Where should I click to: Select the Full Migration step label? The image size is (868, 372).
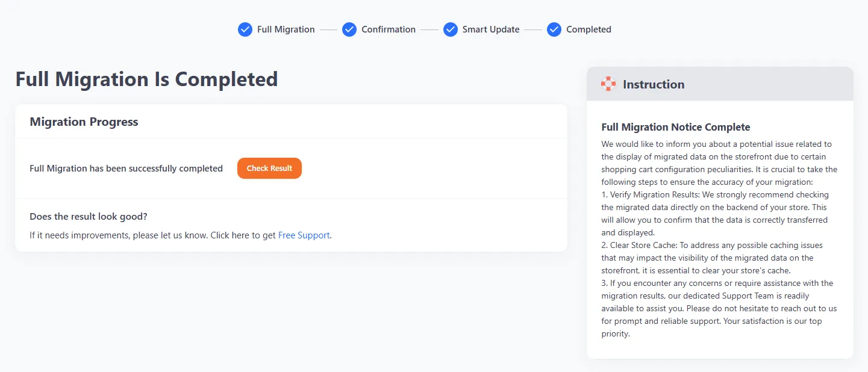(285, 29)
